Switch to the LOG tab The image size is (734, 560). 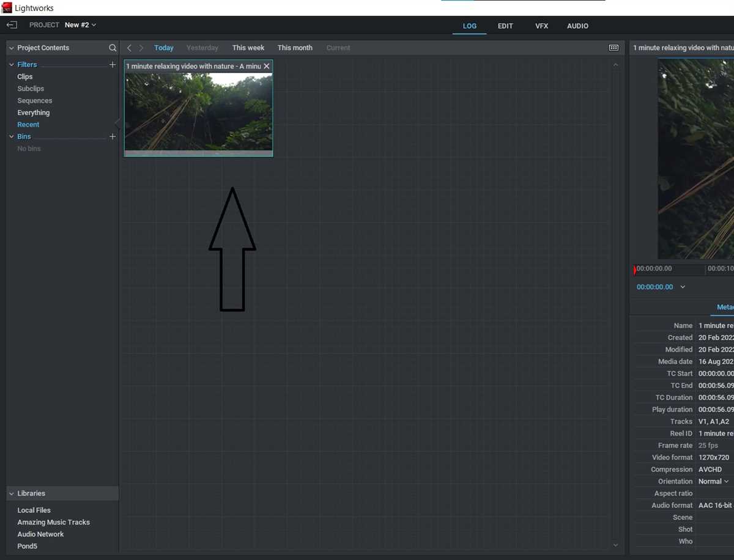[470, 26]
